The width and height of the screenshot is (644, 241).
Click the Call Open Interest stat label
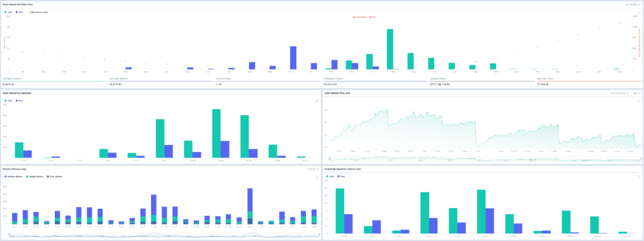tap(11, 78)
